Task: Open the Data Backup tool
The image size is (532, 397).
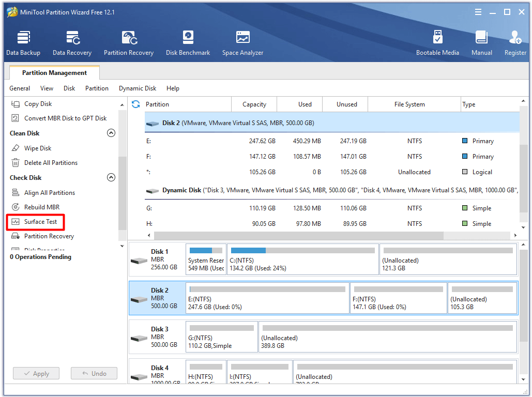Action: coord(23,43)
